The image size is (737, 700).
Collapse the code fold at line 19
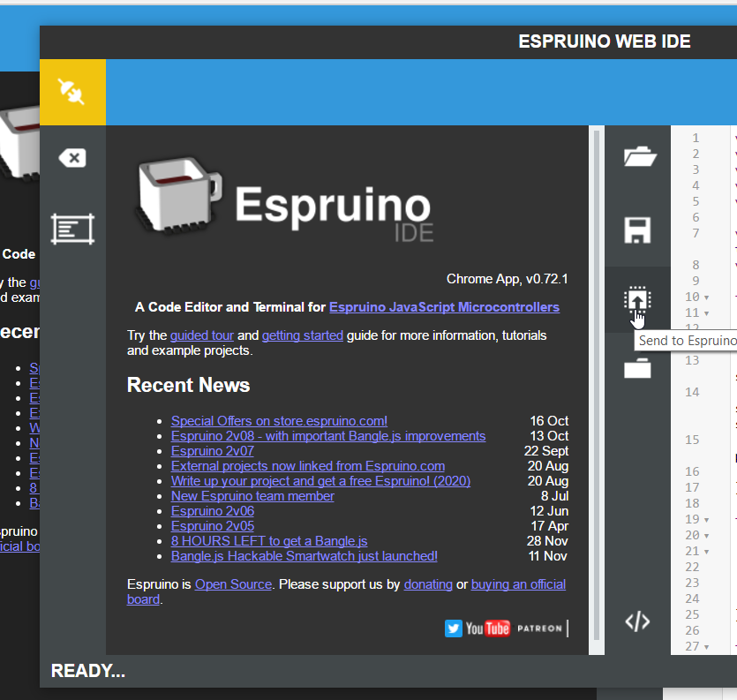[x=706, y=520]
